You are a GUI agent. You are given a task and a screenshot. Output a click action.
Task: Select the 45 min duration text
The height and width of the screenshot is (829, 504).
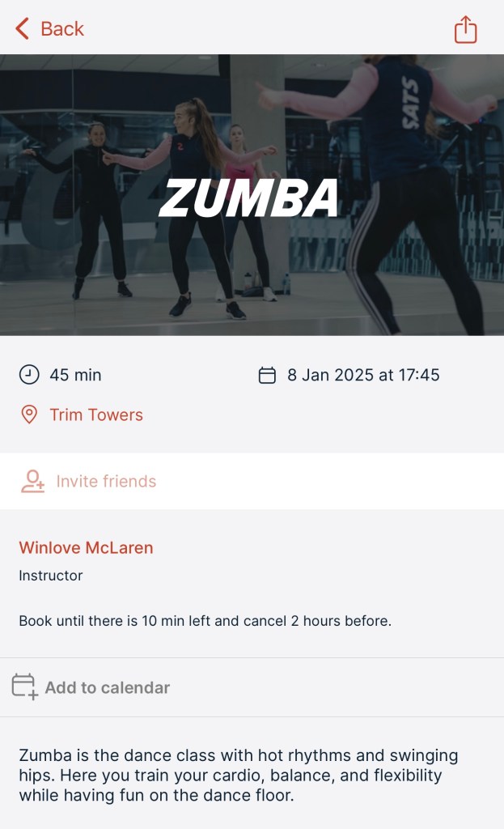click(75, 375)
